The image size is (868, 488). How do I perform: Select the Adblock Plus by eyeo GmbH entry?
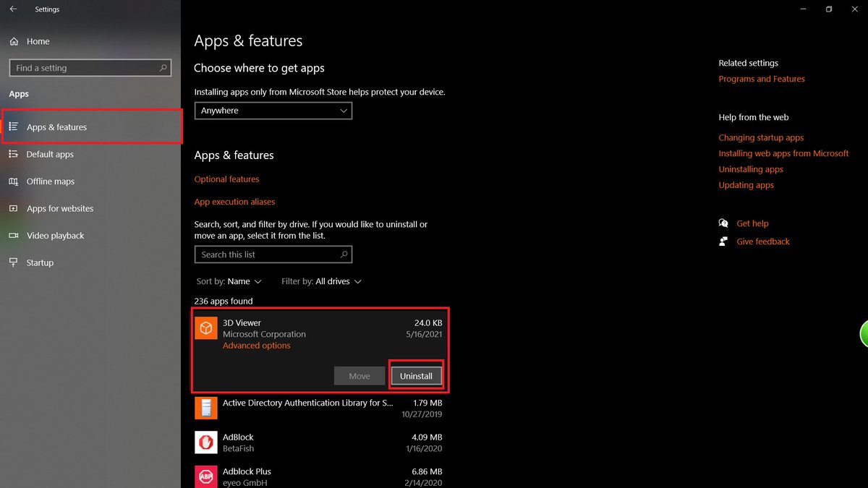coord(318,476)
